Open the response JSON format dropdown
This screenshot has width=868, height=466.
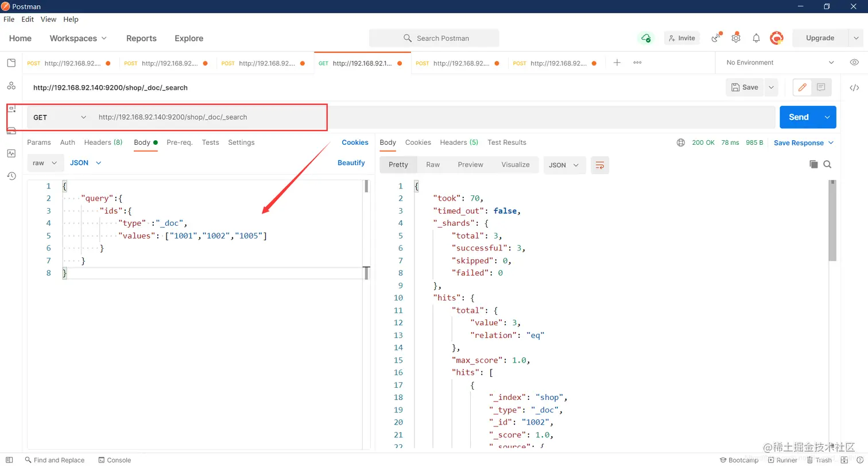tap(565, 165)
